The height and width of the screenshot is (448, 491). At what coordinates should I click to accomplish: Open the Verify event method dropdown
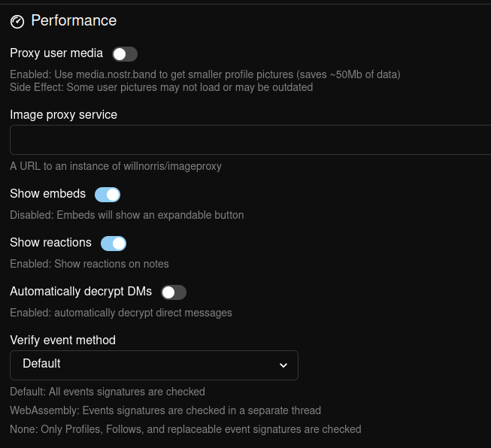[153, 365]
